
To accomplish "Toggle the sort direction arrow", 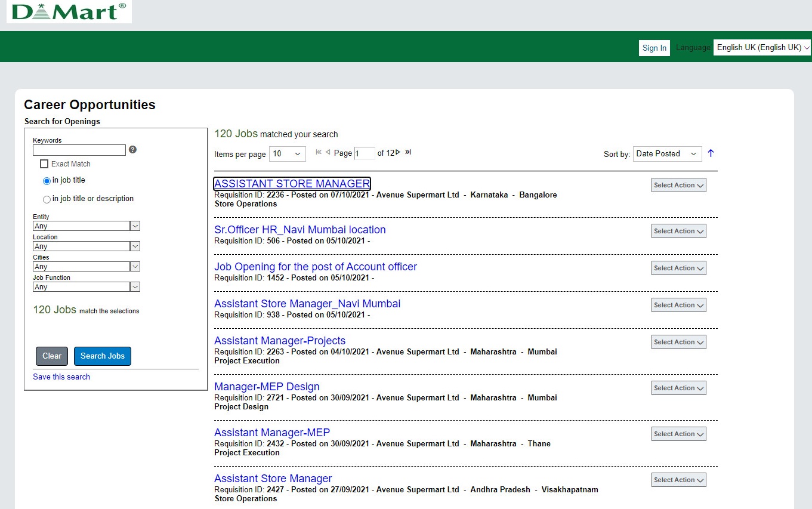I will pos(711,153).
